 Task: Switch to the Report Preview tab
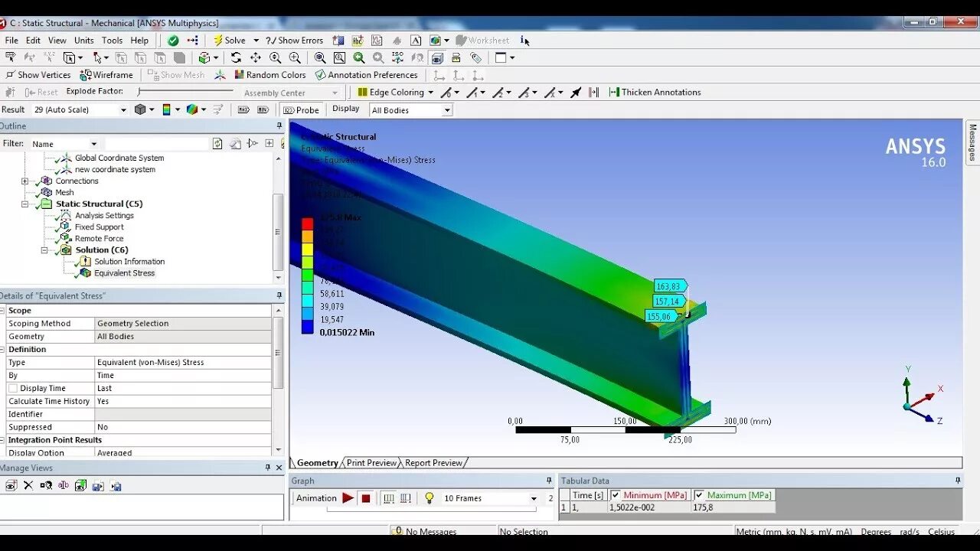(x=433, y=463)
